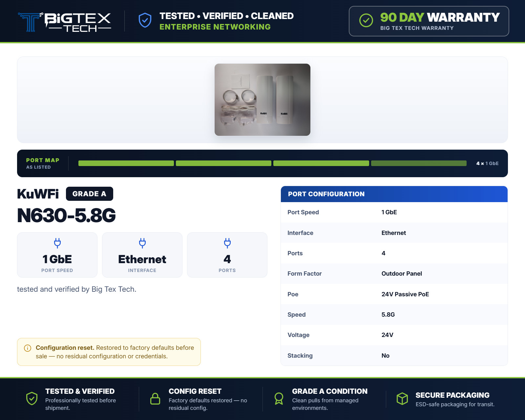Click the 4 ports card
This screenshot has height=420, width=525.
(227, 255)
